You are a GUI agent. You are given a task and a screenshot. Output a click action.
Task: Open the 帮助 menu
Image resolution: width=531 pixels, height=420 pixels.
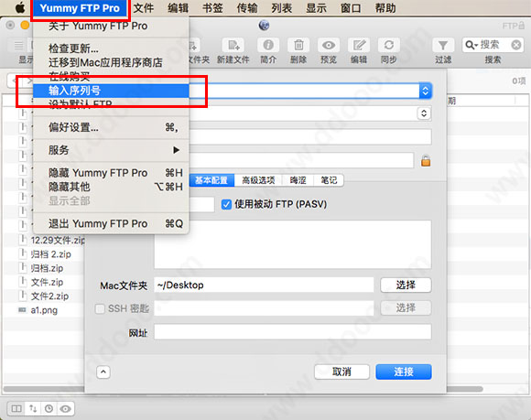(385, 8)
